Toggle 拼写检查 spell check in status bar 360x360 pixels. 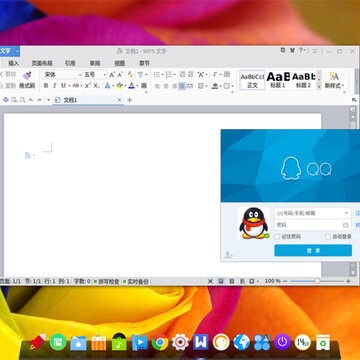[x=107, y=281]
